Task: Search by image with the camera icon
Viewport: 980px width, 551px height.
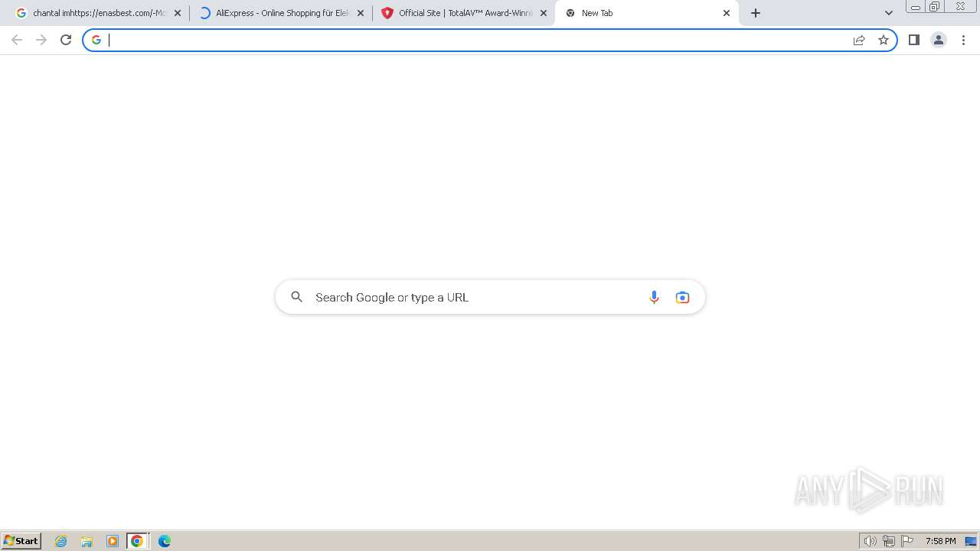Action: (x=682, y=297)
